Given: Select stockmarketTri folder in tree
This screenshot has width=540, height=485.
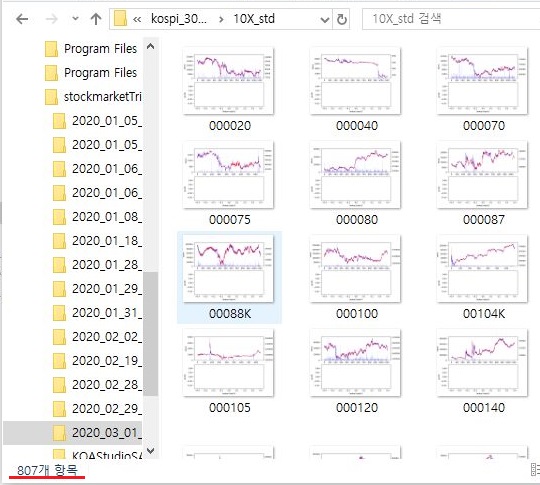Looking at the screenshot, I should pos(93,97).
